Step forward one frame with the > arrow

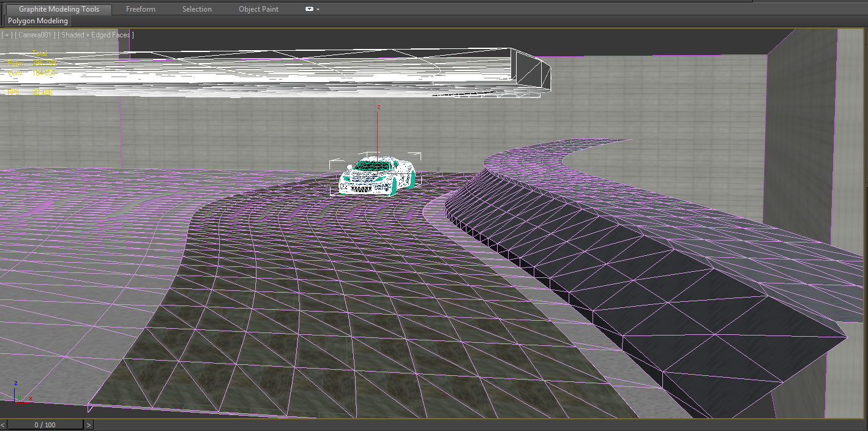89,424
